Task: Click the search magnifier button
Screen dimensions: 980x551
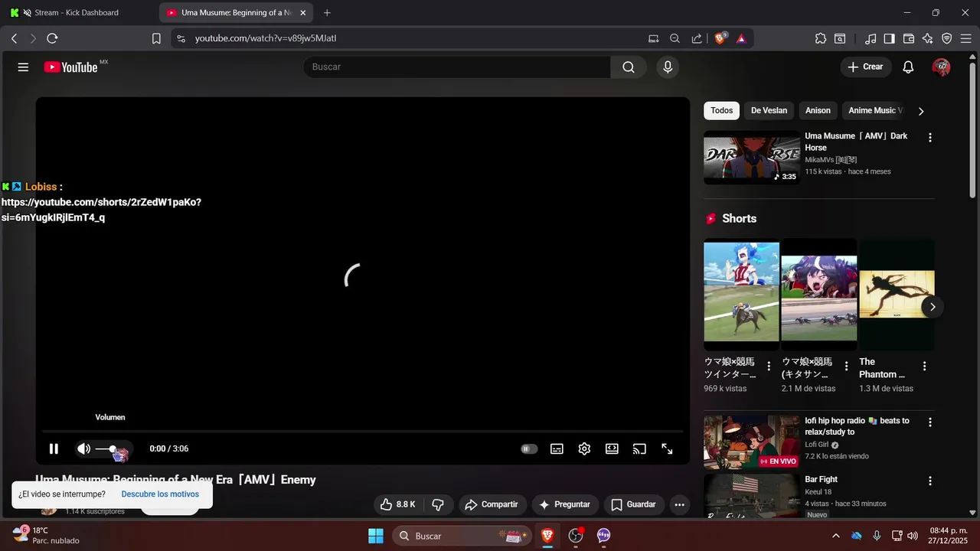Action: click(629, 67)
